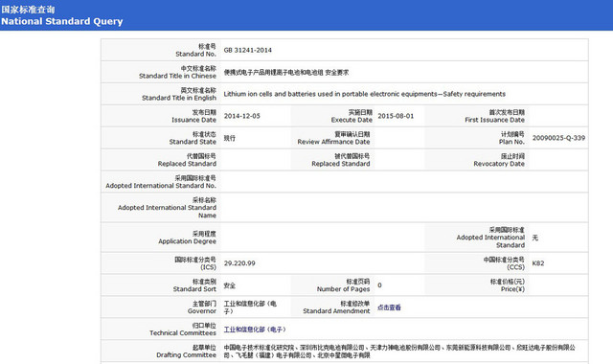613x364 pixels.
Task: Click the 国际标准分类号 (ICS) label
Action: [x=195, y=263]
